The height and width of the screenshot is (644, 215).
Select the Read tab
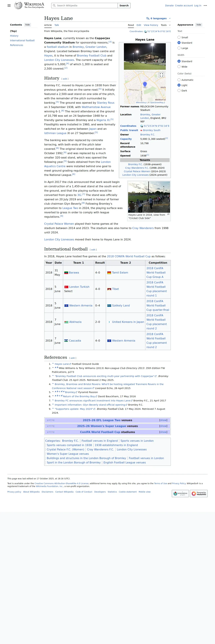click(131, 25)
